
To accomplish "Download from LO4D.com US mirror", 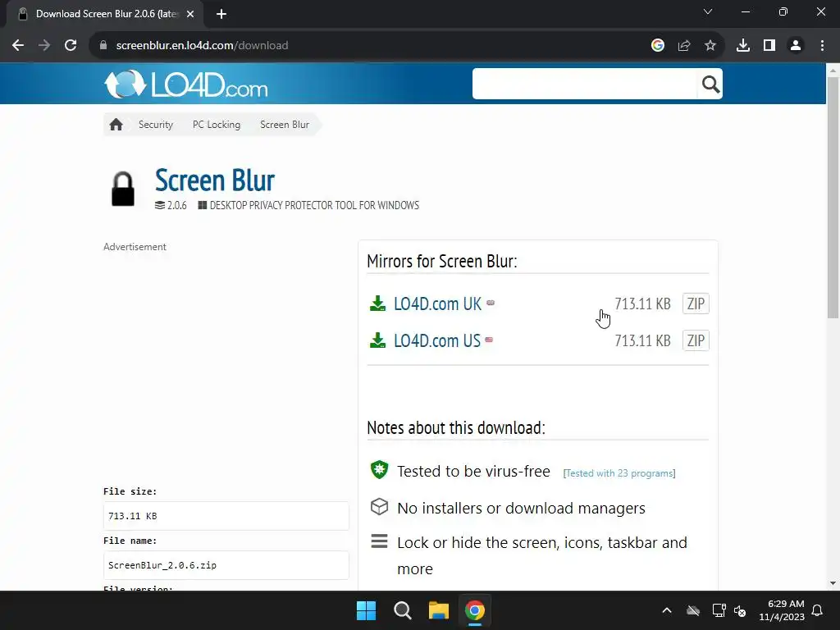I will pyautogui.click(x=437, y=340).
